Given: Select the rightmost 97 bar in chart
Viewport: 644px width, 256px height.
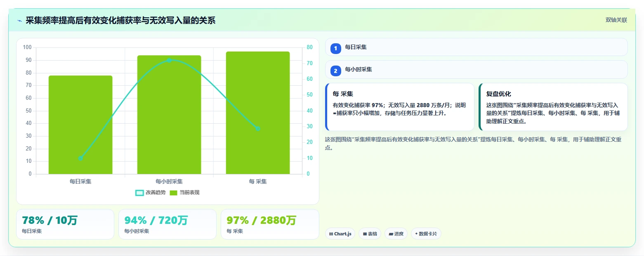Looking at the screenshot, I should tap(258, 113).
